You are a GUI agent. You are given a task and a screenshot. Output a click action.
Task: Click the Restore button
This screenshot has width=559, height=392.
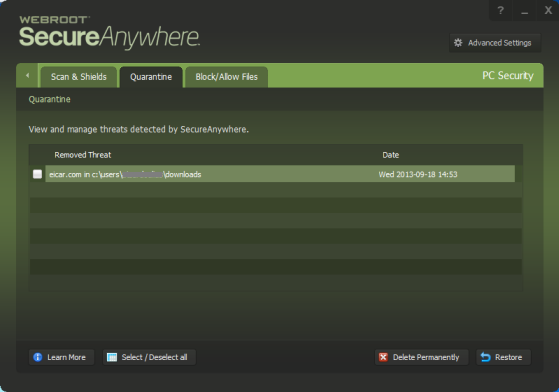pos(503,357)
